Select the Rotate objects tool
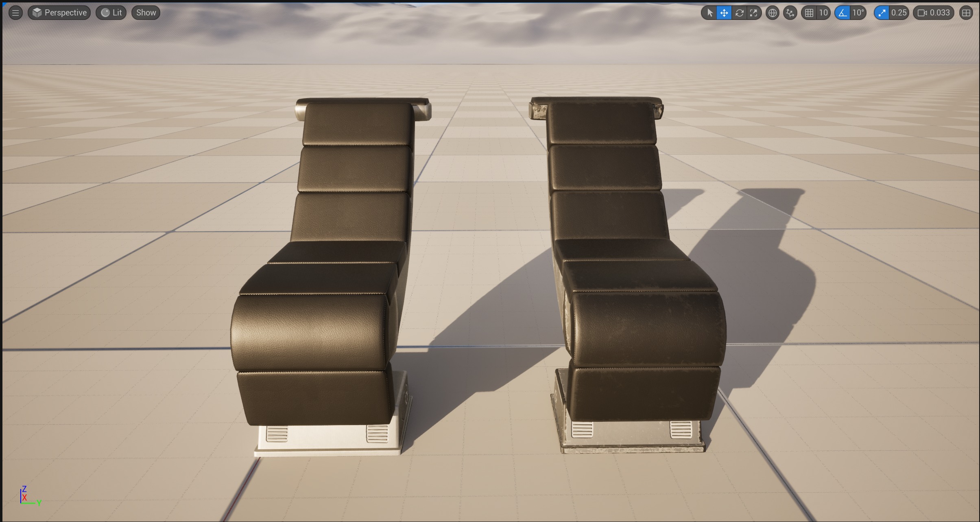The height and width of the screenshot is (522, 980). [739, 13]
